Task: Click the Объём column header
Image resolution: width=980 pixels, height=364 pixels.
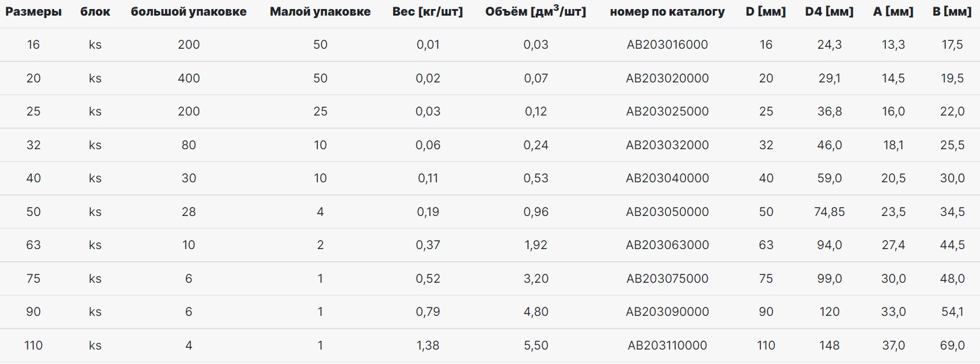Action: click(535, 11)
